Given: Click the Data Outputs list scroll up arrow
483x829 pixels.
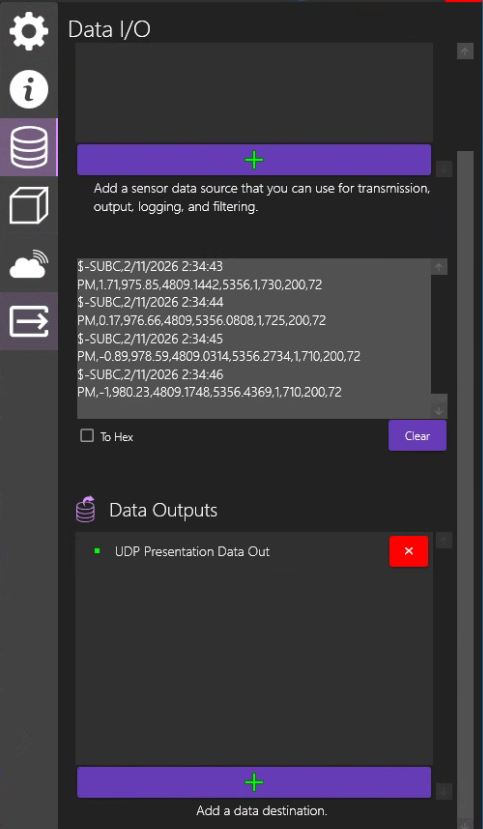Looking at the screenshot, I should click(444, 540).
